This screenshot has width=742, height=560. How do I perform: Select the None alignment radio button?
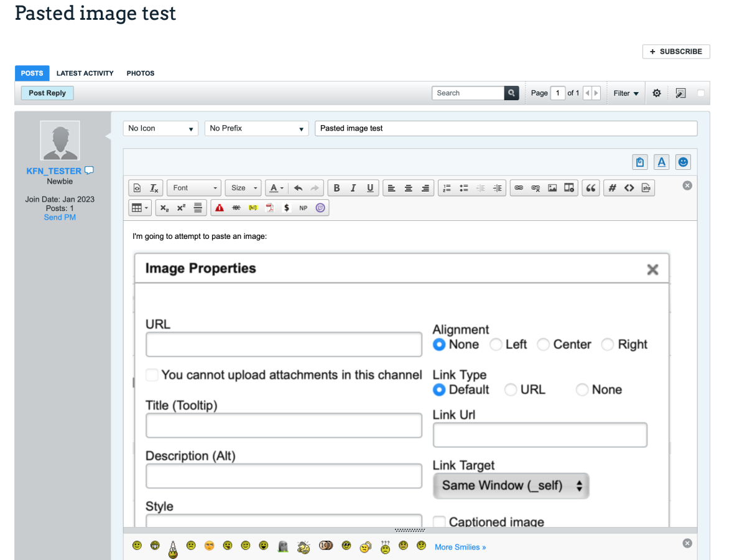(x=439, y=345)
